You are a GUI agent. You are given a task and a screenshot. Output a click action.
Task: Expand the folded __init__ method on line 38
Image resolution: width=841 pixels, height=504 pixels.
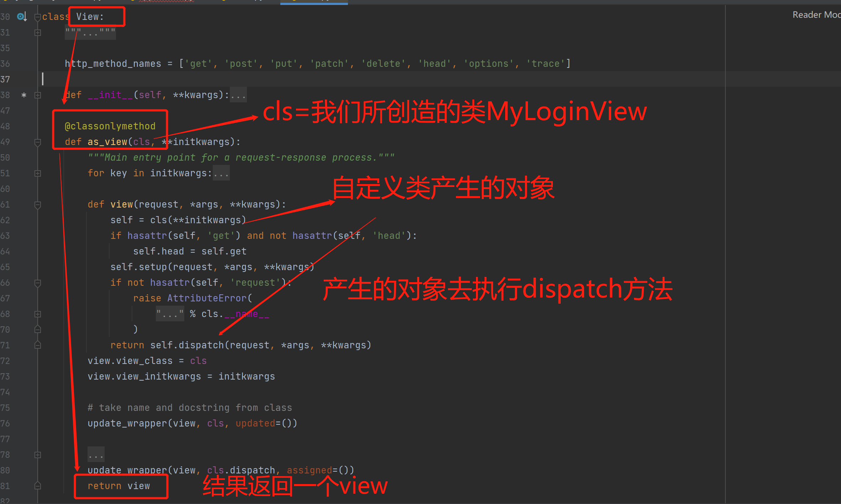point(38,95)
